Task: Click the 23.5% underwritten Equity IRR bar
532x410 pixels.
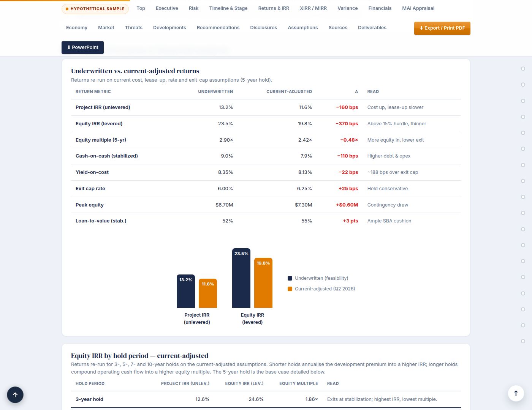Action: coord(241,278)
